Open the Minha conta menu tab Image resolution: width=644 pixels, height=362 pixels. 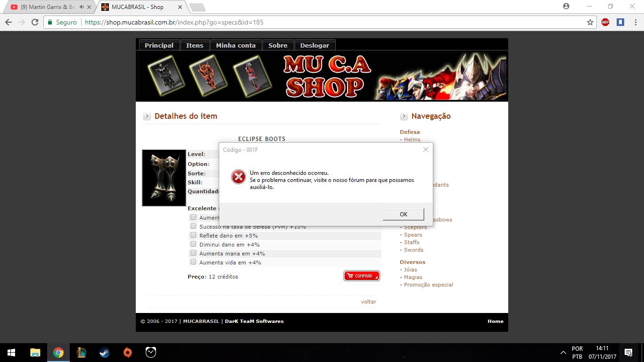[x=236, y=45]
